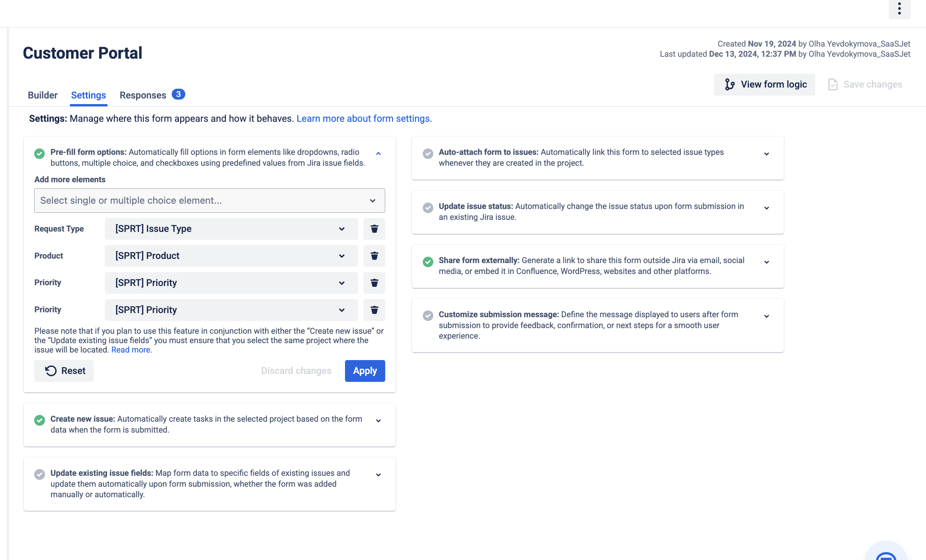Screen dimensions: 926x560
Task: Delete the first Priority mapping
Action: (374, 283)
